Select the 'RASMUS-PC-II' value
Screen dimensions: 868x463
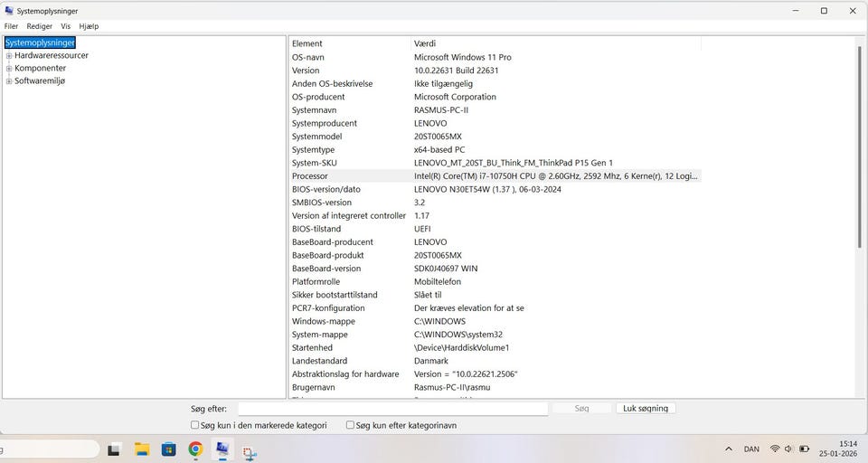[x=441, y=110]
